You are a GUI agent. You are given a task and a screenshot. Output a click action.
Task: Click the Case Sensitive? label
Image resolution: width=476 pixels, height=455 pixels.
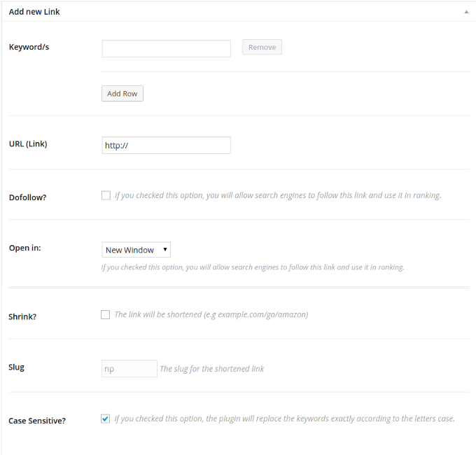pos(37,421)
